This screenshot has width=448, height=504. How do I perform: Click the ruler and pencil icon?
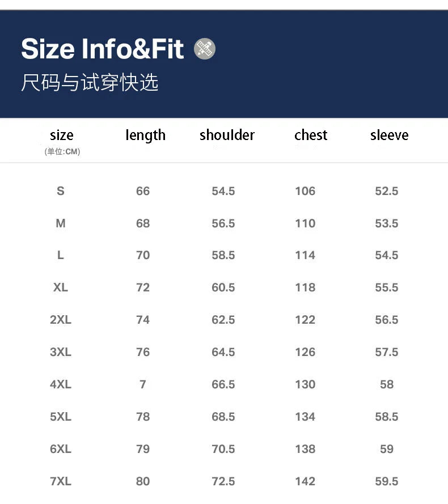(x=205, y=49)
